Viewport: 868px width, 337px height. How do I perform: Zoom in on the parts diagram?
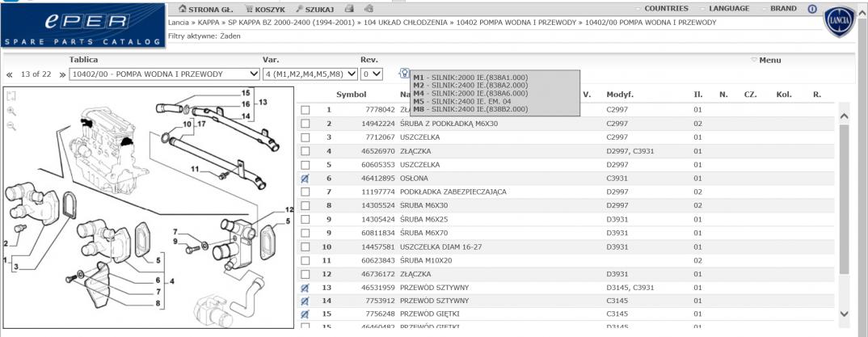[x=11, y=112]
